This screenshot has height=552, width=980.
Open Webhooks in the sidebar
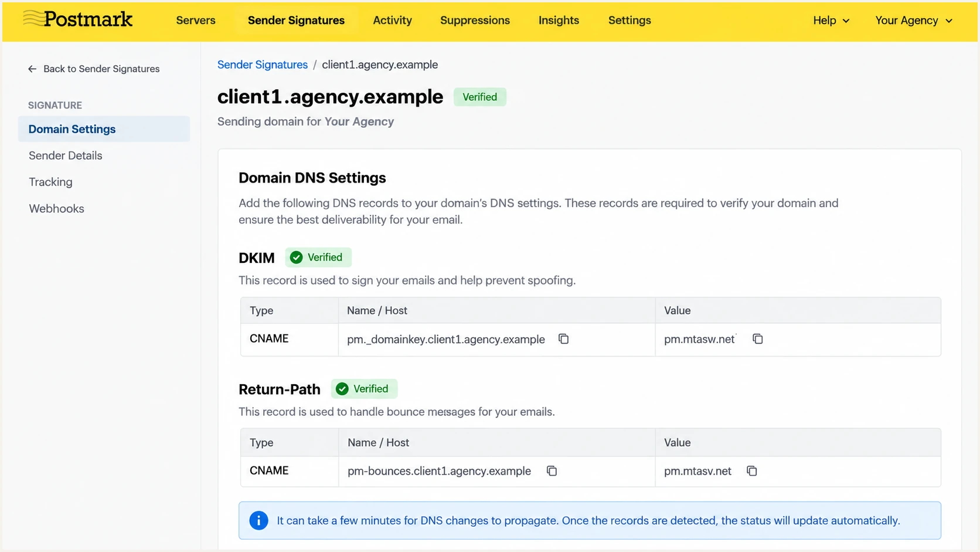pos(56,208)
